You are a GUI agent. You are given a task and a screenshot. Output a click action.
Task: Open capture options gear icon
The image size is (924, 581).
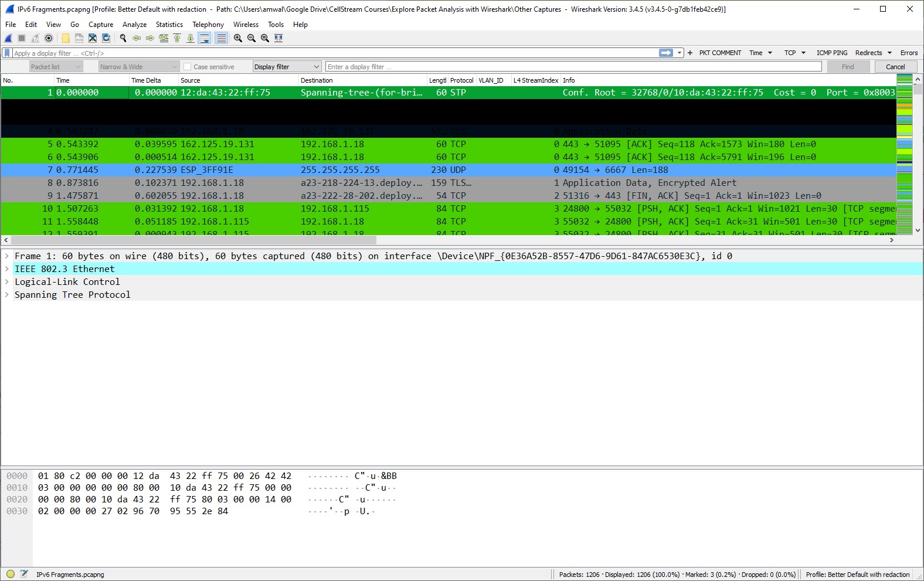point(49,38)
